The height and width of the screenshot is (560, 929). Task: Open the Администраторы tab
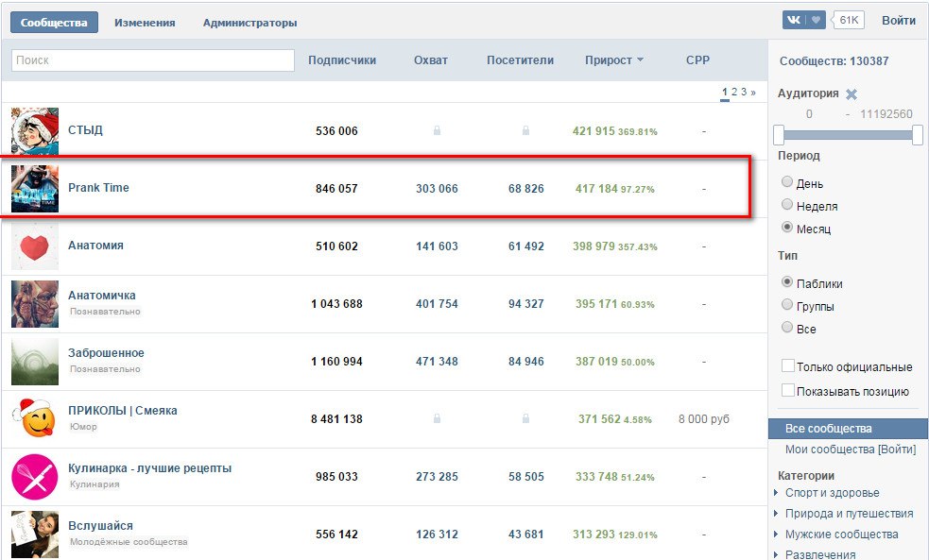click(249, 23)
